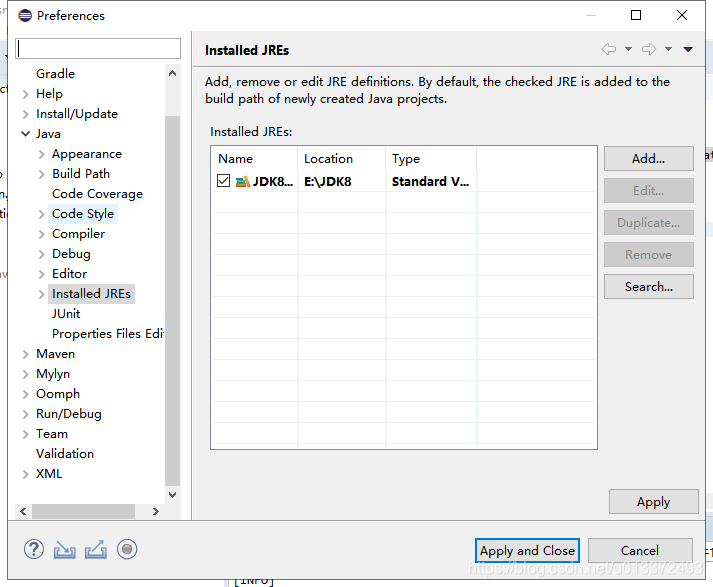Viewport: 713px width, 587px height.
Task: Click the Name column header
Action: click(255, 159)
